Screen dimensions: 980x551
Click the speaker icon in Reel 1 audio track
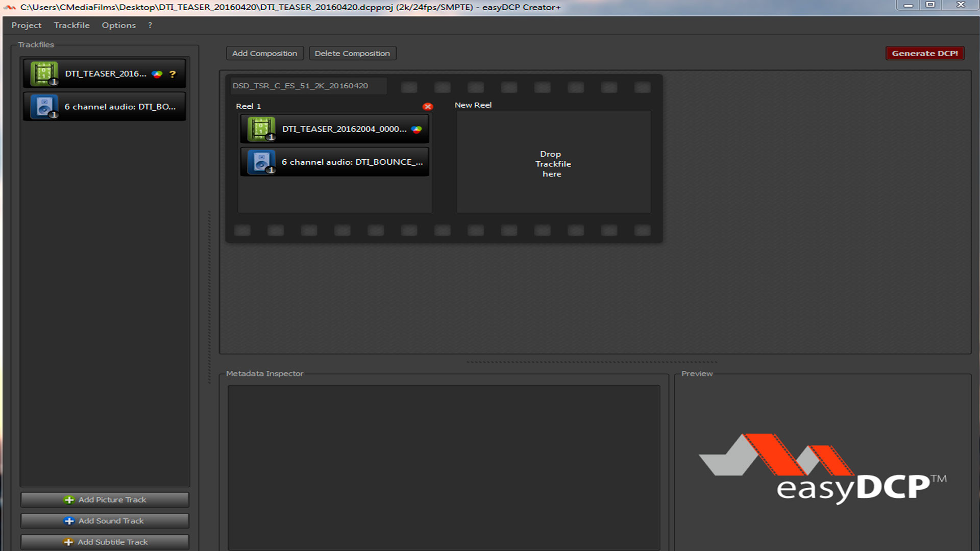click(261, 162)
